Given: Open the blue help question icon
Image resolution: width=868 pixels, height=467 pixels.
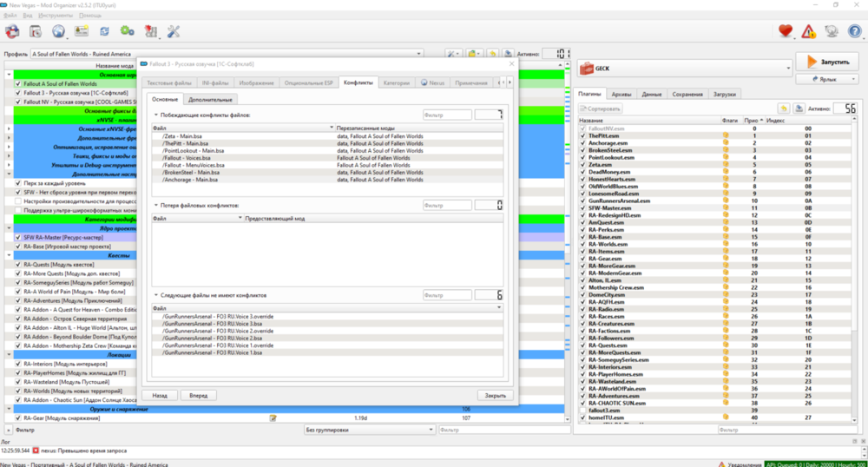Looking at the screenshot, I should click(x=855, y=31).
